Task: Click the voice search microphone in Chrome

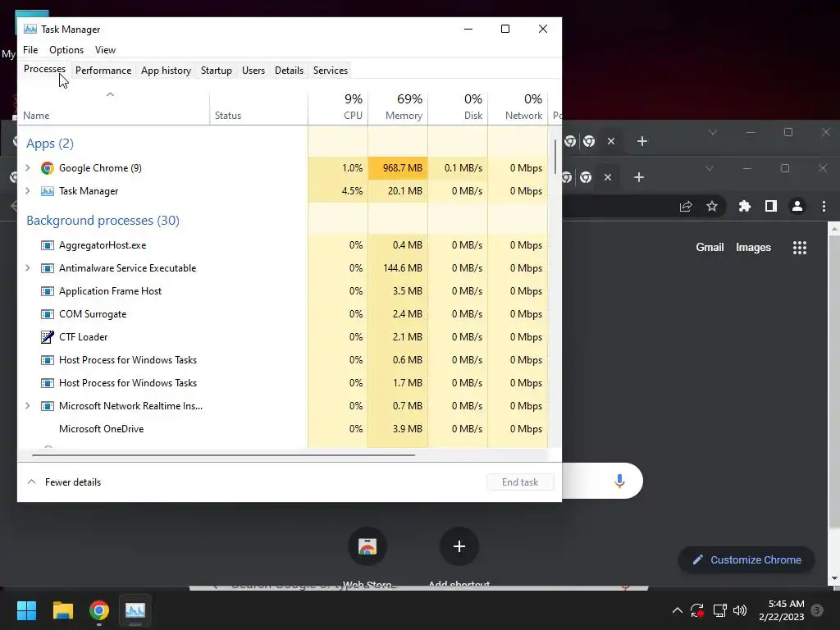Action: point(619,481)
